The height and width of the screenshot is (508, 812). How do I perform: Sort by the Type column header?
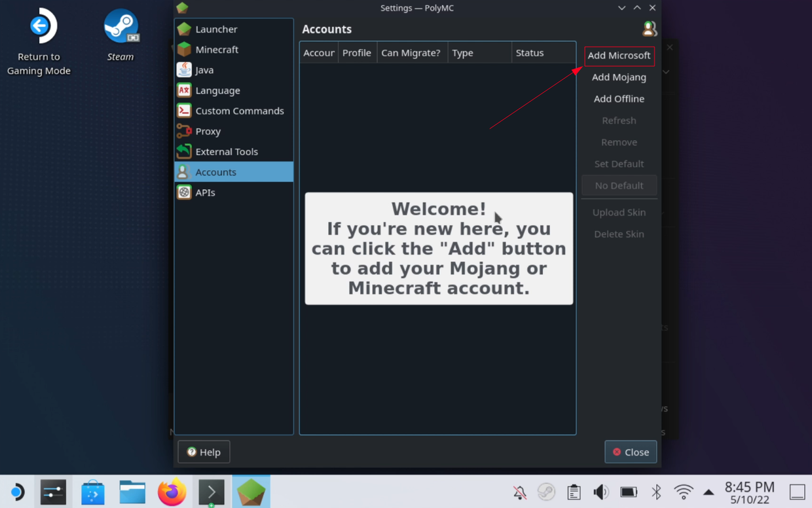pyautogui.click(x=480, y=52)
